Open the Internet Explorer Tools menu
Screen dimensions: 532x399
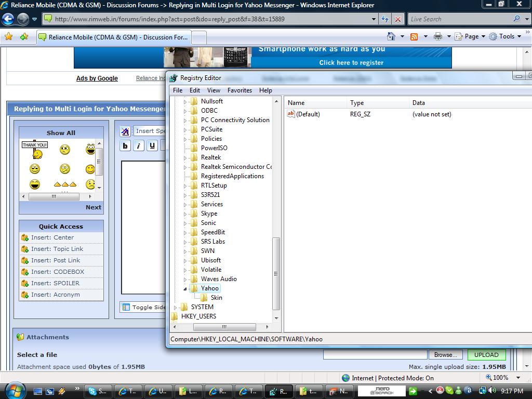click(x=505, y=36)
